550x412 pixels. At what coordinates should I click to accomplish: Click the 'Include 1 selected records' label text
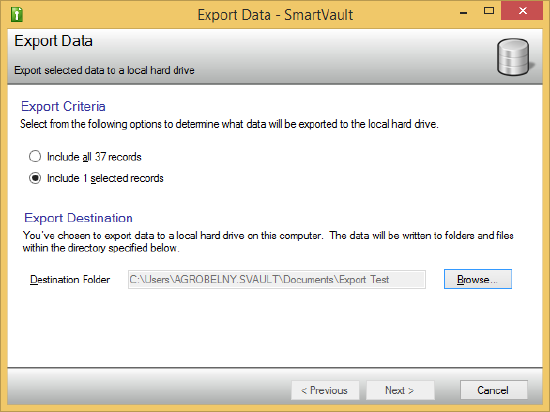[x=105, y=178]
